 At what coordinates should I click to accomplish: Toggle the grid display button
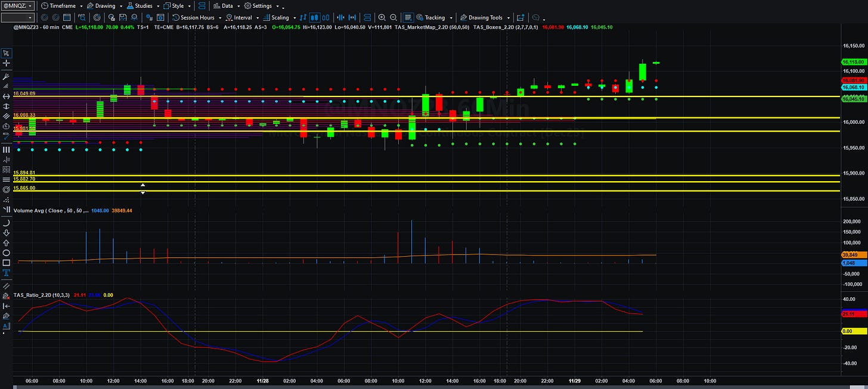[408, 17]
